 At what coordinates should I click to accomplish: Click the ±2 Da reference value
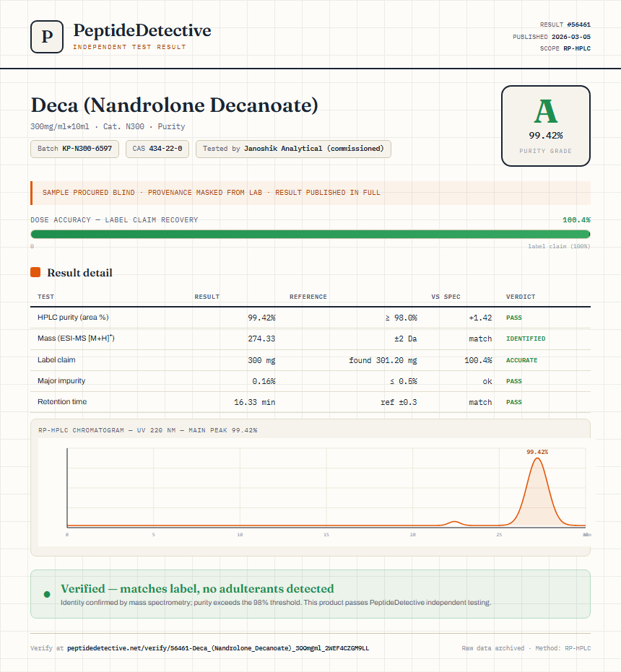[406, 339]
